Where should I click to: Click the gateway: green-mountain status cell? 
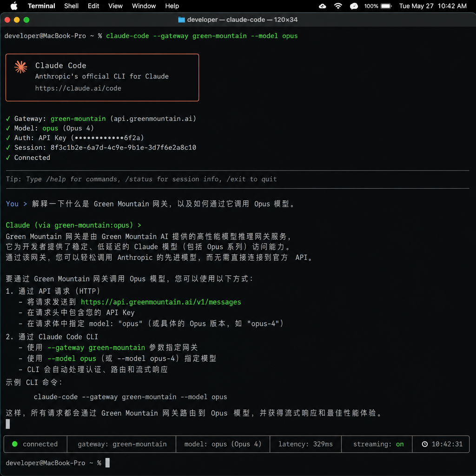tap(121, 444)
